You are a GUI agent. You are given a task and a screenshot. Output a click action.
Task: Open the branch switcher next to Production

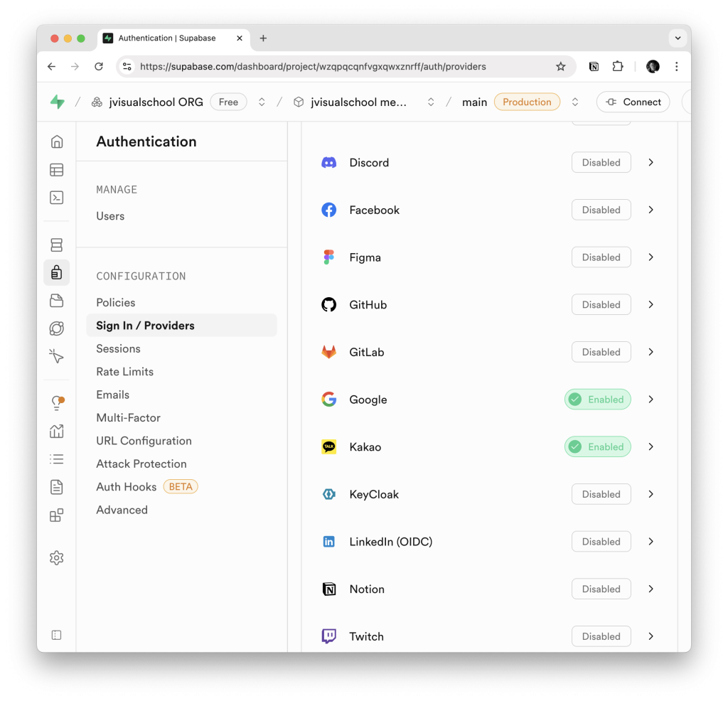point(574,102)
